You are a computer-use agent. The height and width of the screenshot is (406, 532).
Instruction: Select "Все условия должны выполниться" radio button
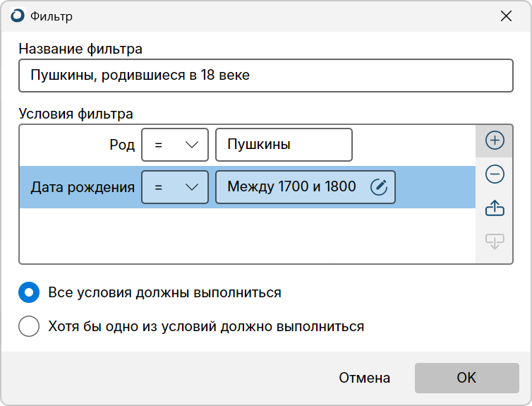coord(29,292)
